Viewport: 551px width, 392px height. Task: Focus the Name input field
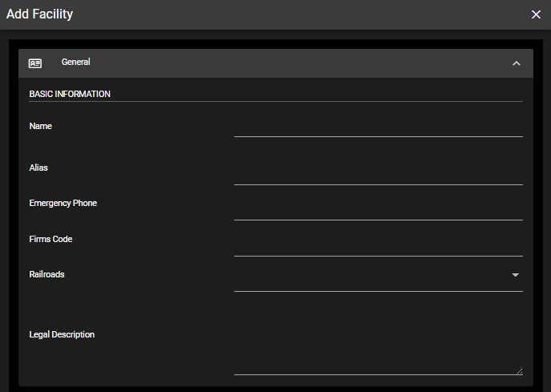point(379,128)
